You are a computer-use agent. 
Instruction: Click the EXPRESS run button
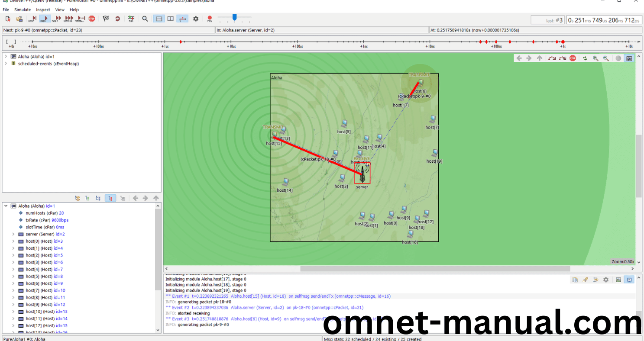(68, 19)
